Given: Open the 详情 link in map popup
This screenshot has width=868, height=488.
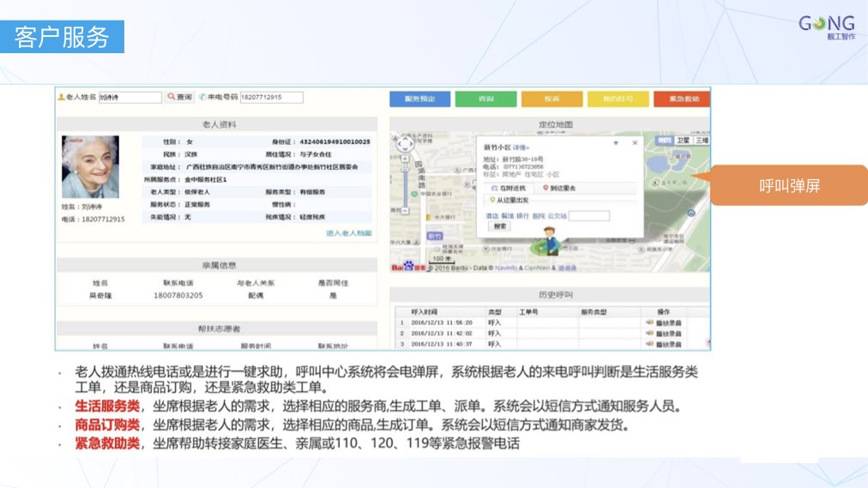Looking at the screenshot, I should click(x=521, y=148).
